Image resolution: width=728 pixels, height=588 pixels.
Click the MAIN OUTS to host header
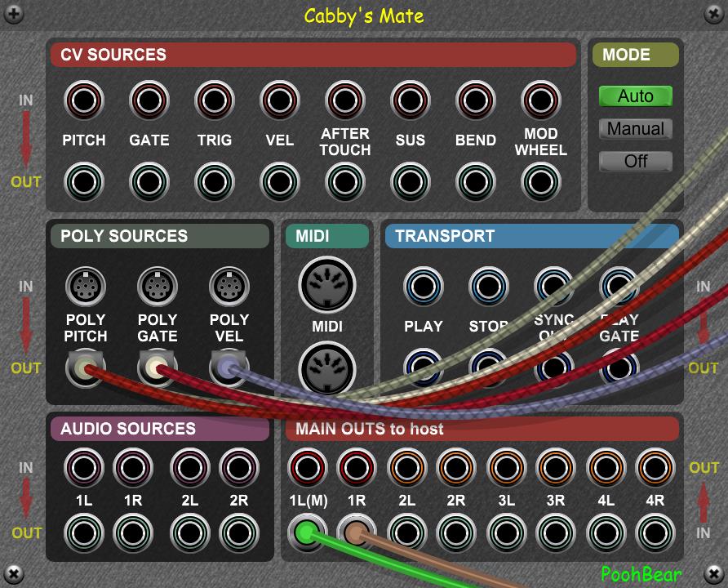point(482,429)
